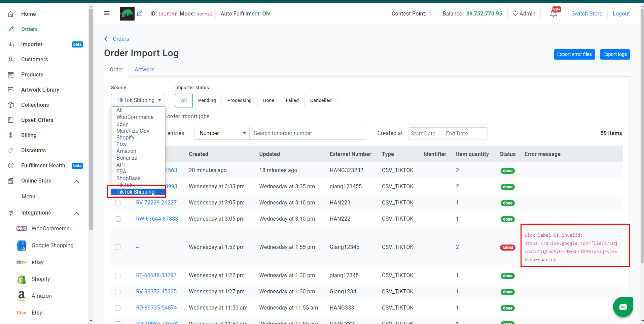
Task: Tick checkbox for order RV-72229-26227
Action: click(x=118, y=203)
